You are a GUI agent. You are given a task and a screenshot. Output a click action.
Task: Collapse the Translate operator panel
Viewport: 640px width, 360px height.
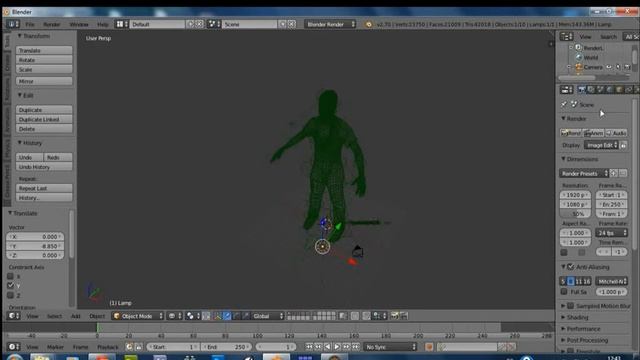[23, 213]
